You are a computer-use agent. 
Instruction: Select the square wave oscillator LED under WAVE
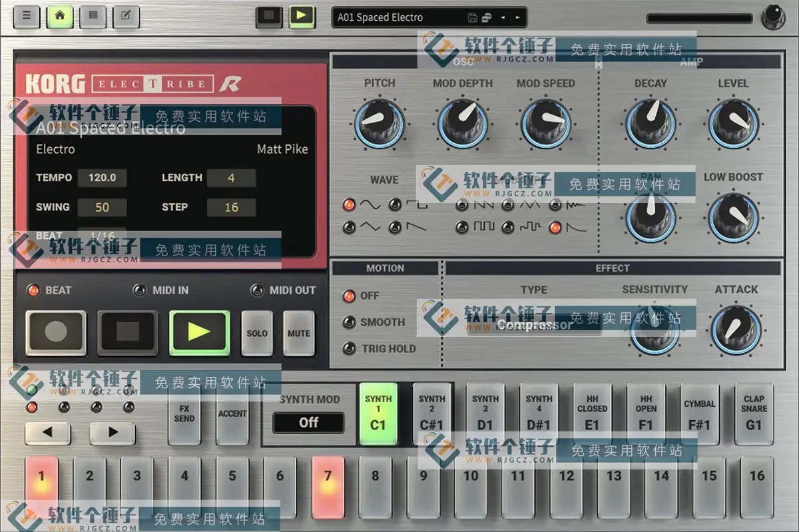[x=395, y=204]
